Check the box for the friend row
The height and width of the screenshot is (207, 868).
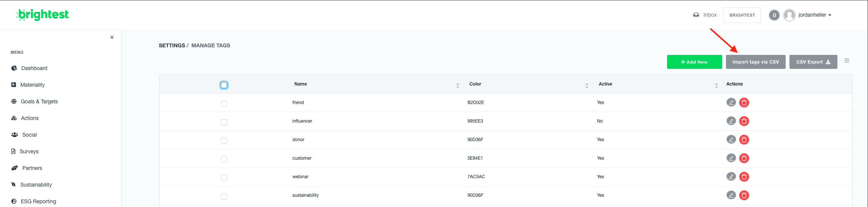224,104
